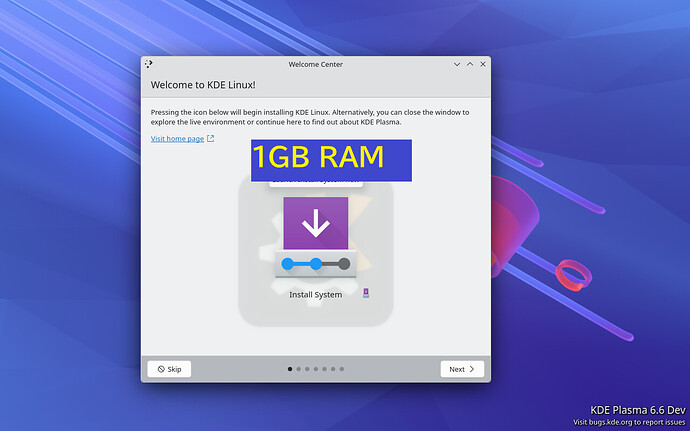This screenshot has width=690, height=431.
Task: Go to the Next page
Action: tap(462, 369)
